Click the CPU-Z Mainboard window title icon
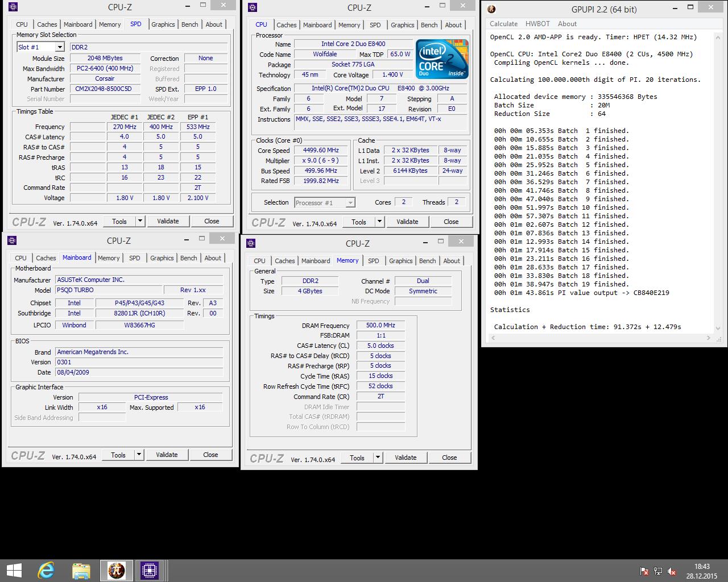 coord(12,240)
